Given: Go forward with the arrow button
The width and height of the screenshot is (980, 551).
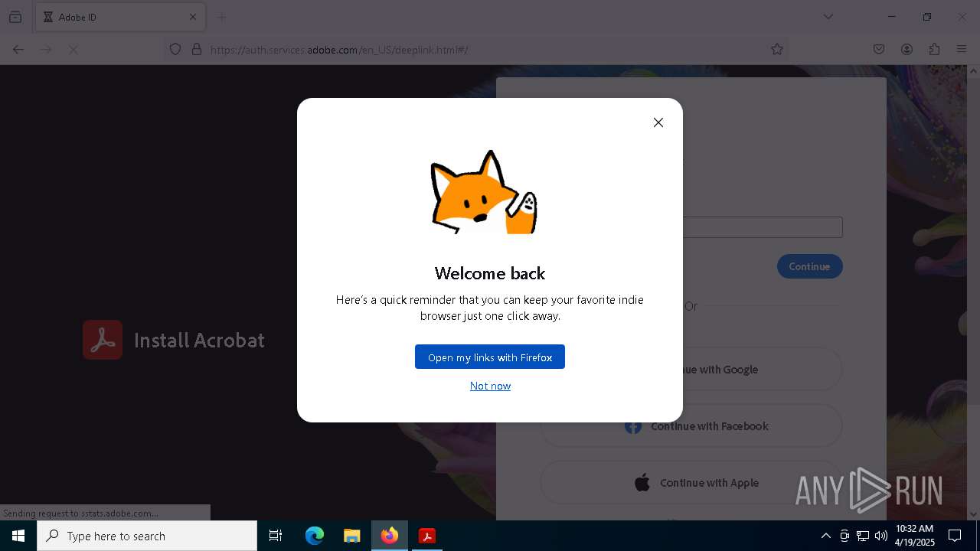Looking at the screenshot, I should coord(46,49).
